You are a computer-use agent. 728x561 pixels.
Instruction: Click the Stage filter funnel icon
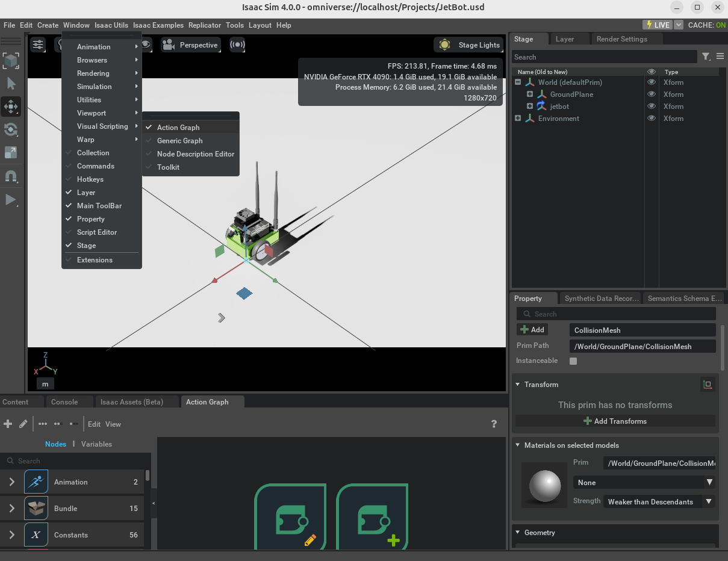click(706, 57)
